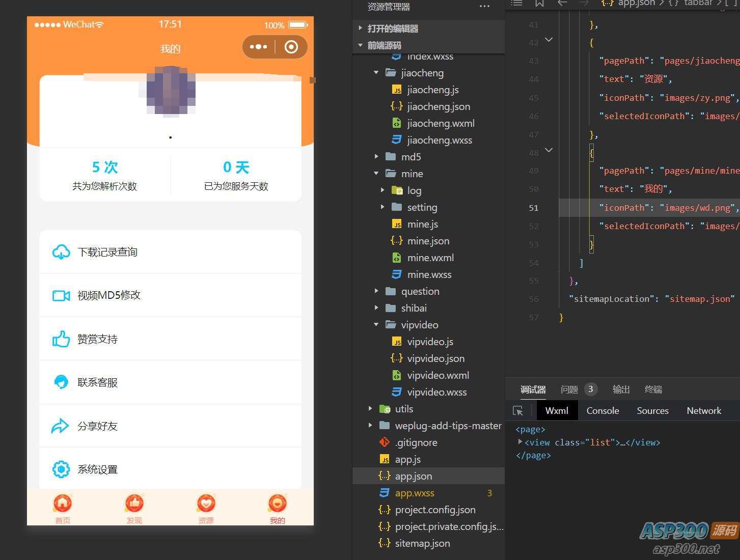Tap the share friends arrow icon
This screenshot has width=740, height=560.
coord(60,426)
